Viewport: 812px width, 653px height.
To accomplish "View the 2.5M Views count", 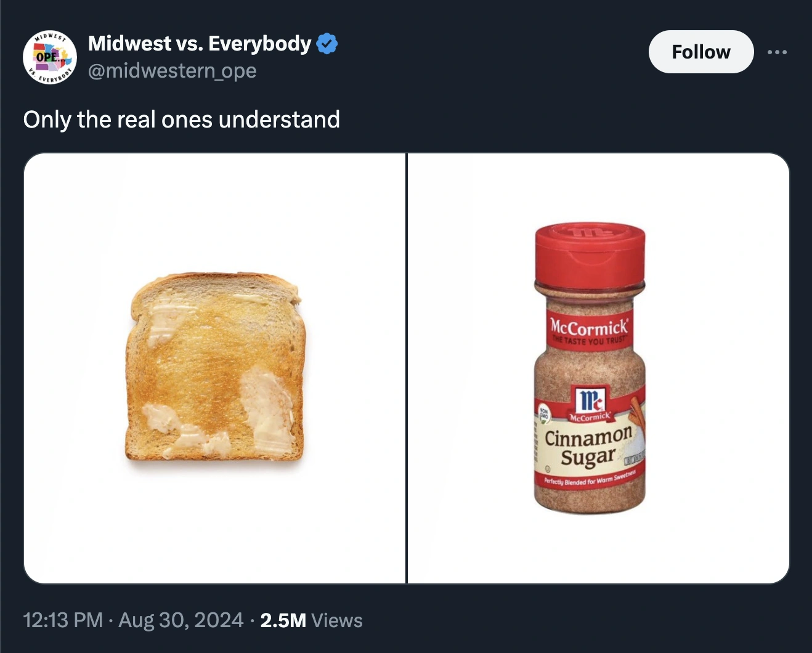I will click(x=311, y=620).
